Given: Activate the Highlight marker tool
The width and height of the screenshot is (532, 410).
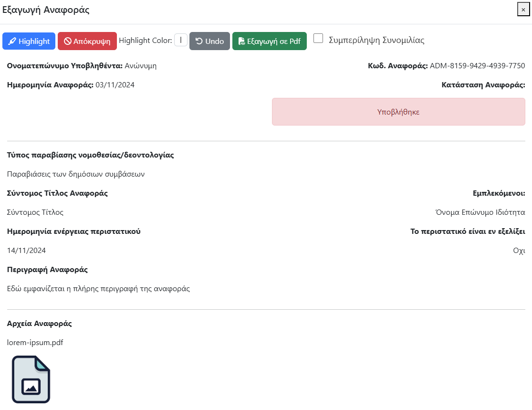Looking at the screenshot, I should 29,41.
